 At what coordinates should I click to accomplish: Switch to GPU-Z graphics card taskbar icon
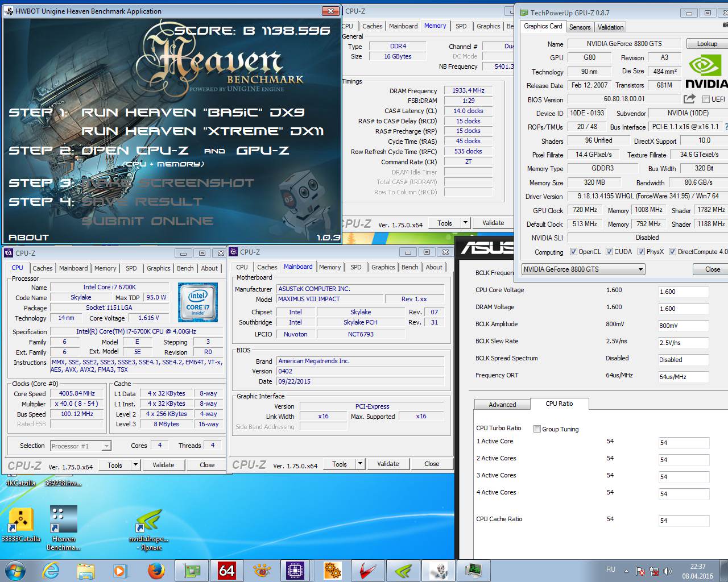[191, 570]
